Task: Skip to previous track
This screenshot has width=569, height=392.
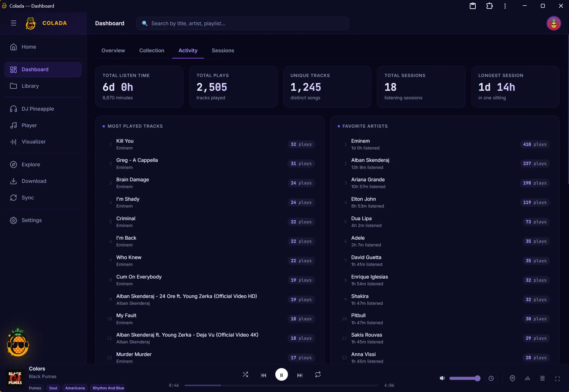Action: point(264,375)
